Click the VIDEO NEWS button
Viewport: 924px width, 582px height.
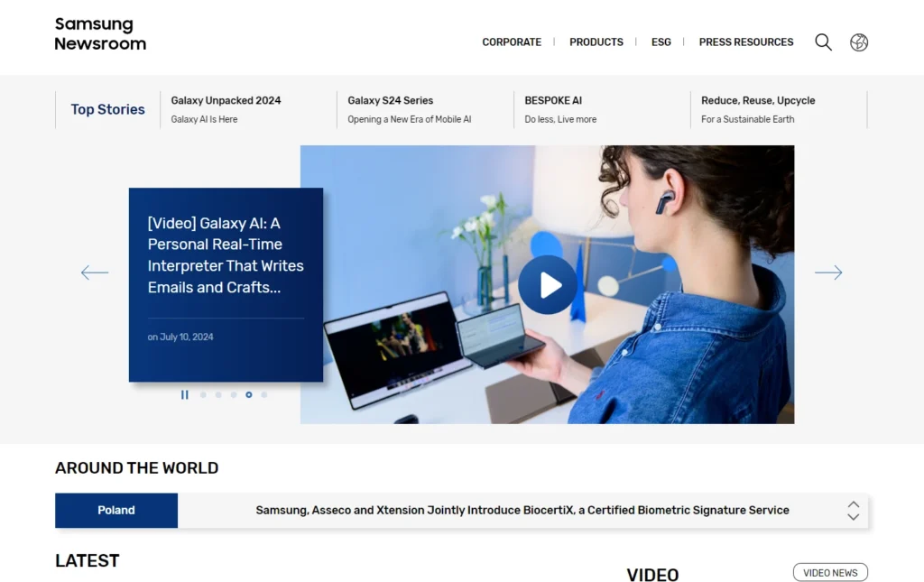tap(830, 573)
